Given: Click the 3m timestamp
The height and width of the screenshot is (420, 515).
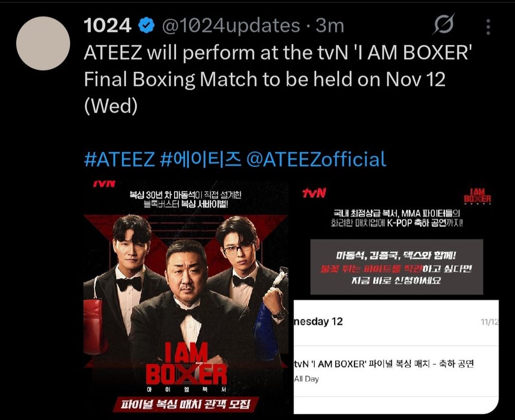Looking at the screenshot, I should point(330,26).
